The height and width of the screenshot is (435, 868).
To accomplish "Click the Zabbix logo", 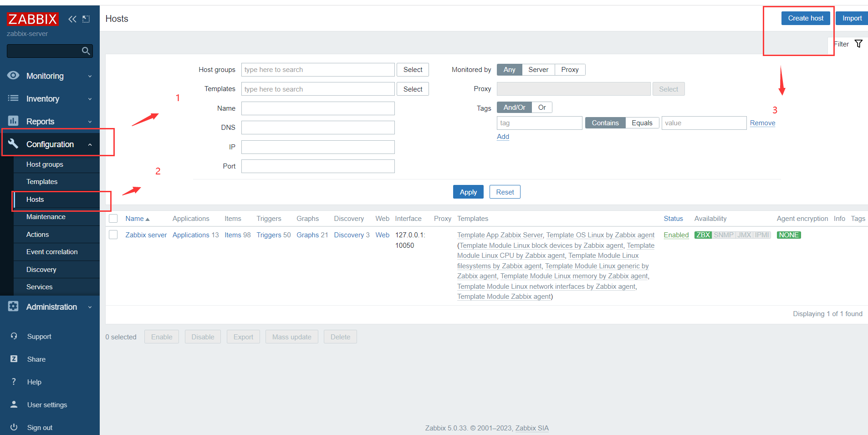I will (32, 19).
